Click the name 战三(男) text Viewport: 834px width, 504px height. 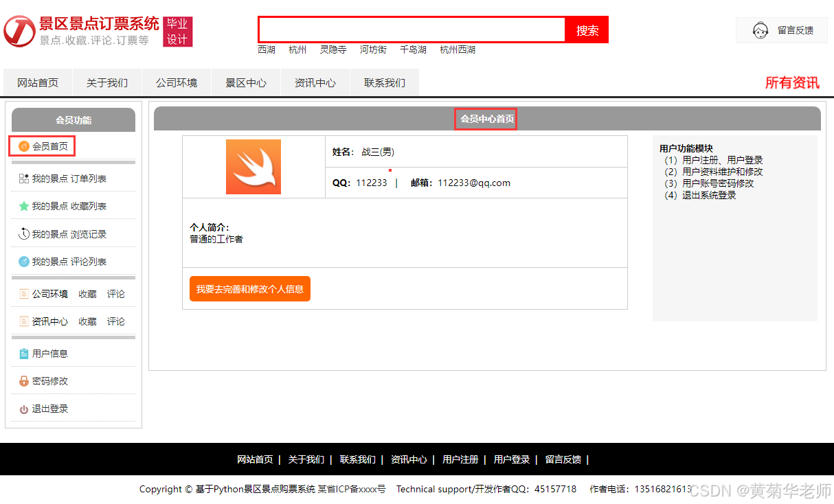coord(378,152)
